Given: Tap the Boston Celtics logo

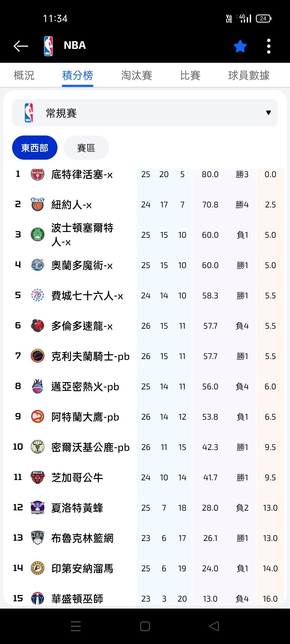Looking at the screenshot, I should (38, 235).
